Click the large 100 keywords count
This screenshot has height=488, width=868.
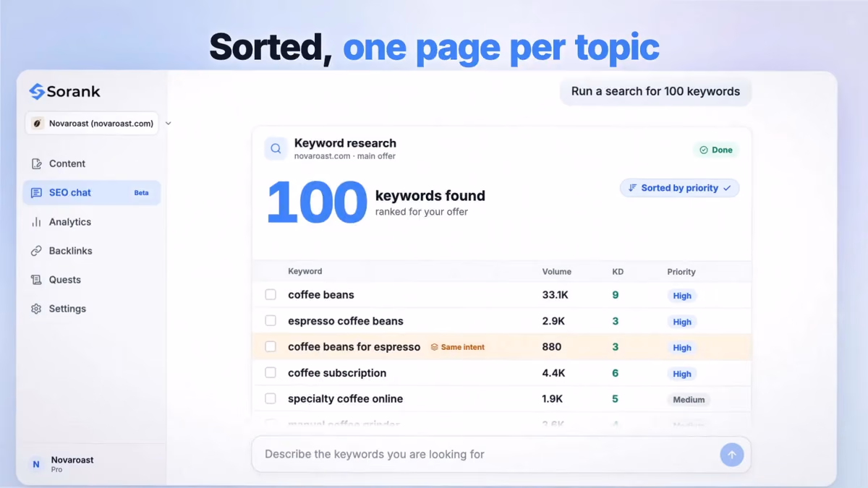[x=317, y=202]
